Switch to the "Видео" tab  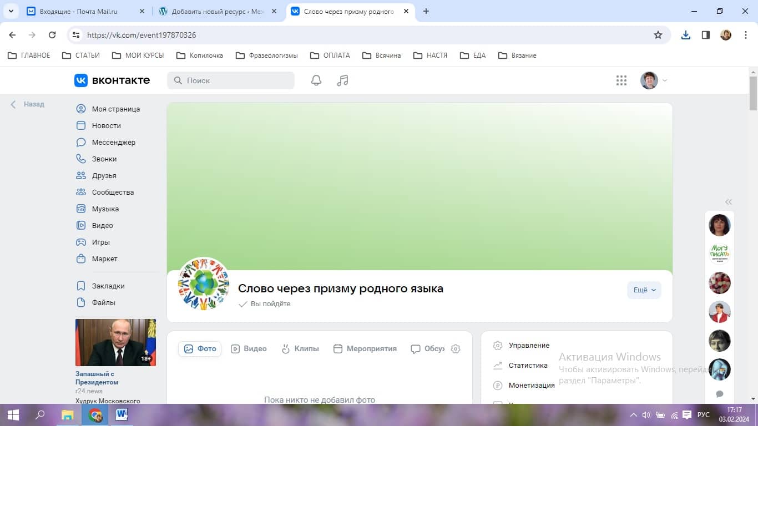[x=249, y=349]
